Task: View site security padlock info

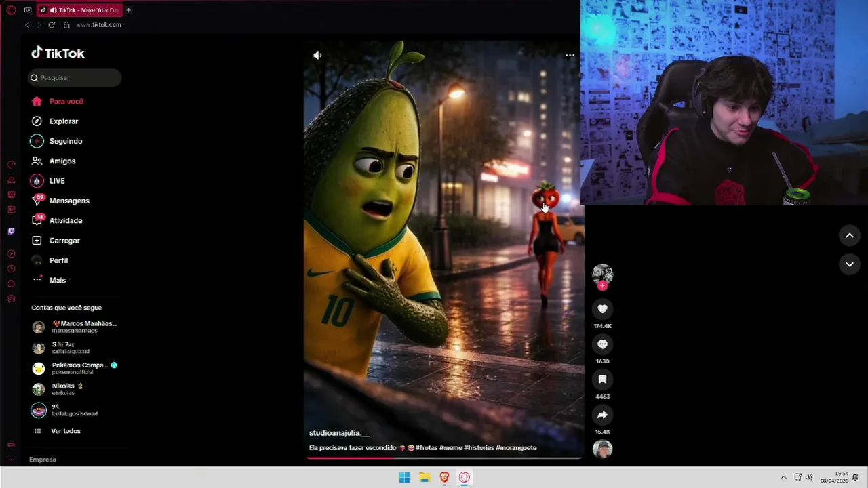Action: pos(66,25)
